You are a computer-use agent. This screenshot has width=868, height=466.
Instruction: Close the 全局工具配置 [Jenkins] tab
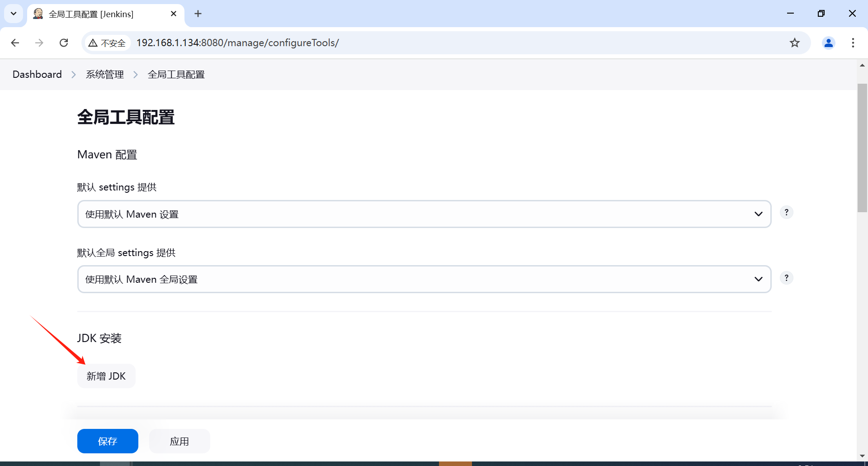point(174,14)
